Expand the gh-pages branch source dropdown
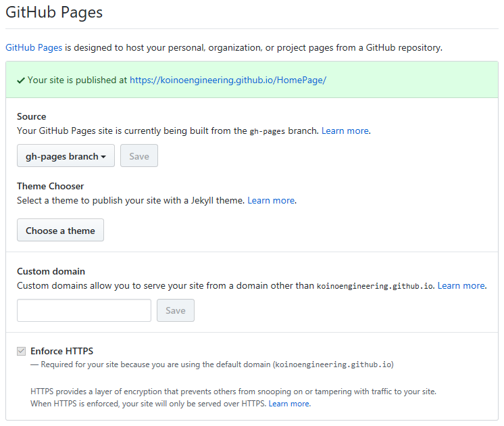The height and width of the screenshot is (426, 504). click(x=66, y=156)
